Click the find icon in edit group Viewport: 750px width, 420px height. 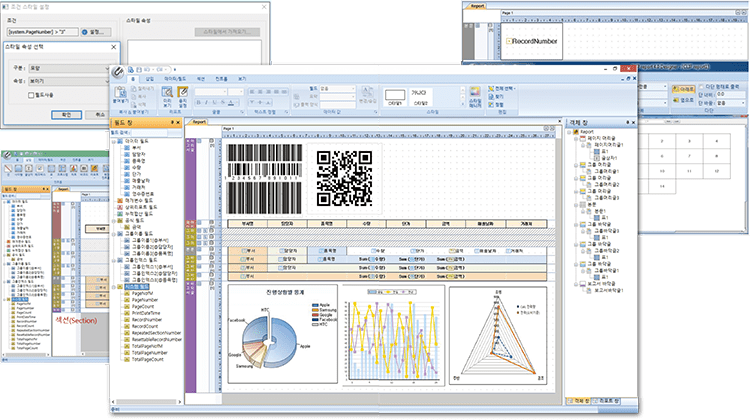click(x=496, y=97)
